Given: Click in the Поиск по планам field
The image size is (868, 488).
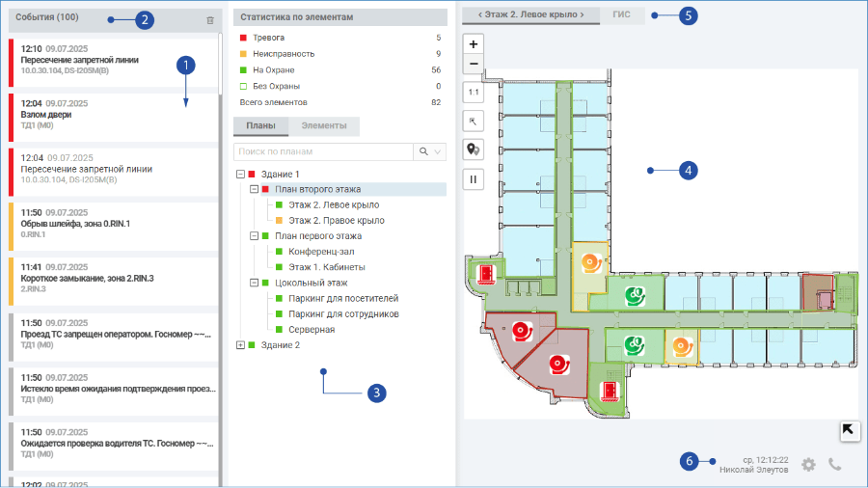Looking at the screenshot, I should point(323,151).
